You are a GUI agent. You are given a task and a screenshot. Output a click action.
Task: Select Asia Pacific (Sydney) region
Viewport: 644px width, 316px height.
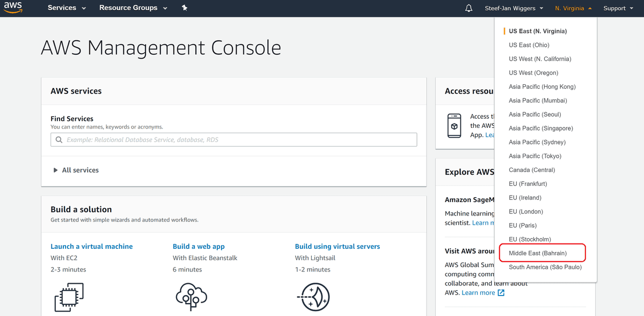[537, 142]
